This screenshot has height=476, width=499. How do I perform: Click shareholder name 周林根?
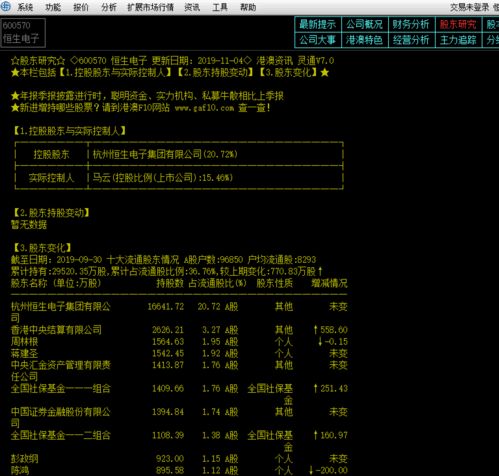coord(24,341)
